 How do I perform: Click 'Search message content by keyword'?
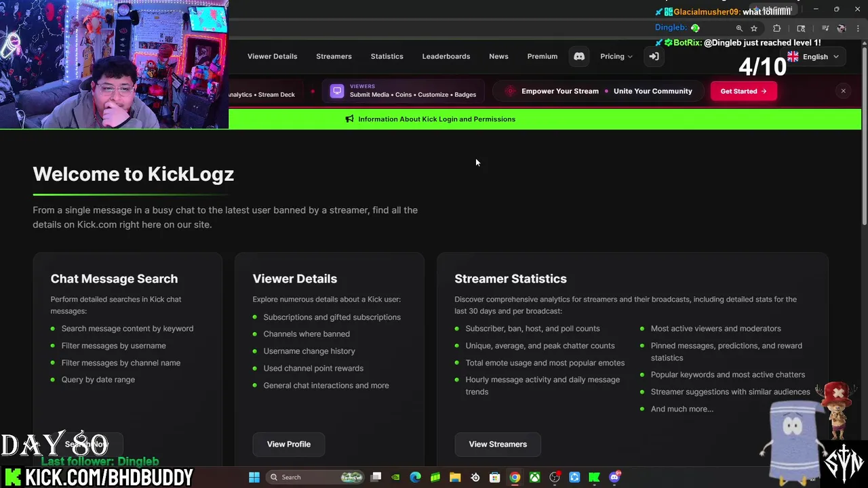(127, 329)
